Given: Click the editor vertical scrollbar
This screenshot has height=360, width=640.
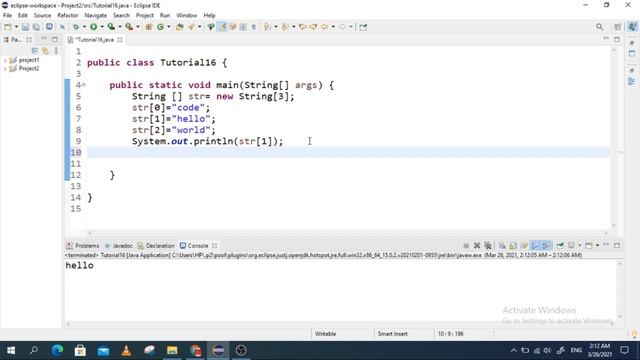Looking at the screenshot, I should point(613,137).
